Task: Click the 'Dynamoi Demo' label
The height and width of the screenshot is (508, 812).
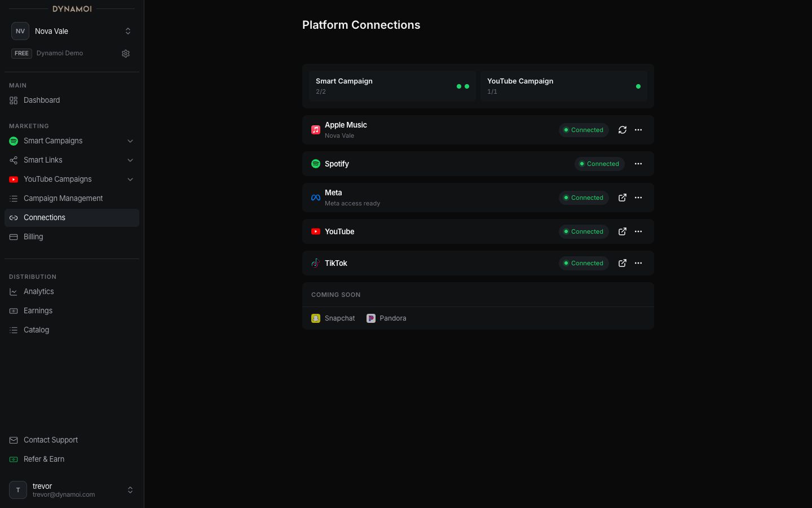Action: [x=60, y=53]
